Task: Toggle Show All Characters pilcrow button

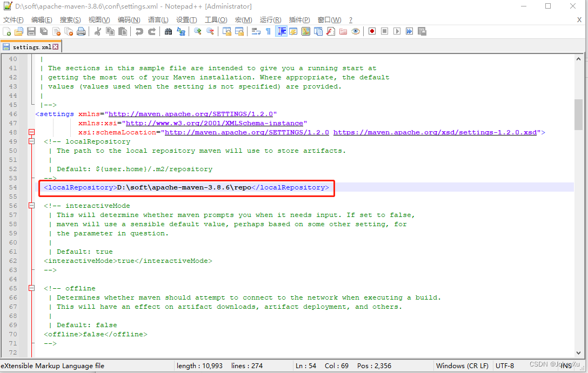Action: 268,31
